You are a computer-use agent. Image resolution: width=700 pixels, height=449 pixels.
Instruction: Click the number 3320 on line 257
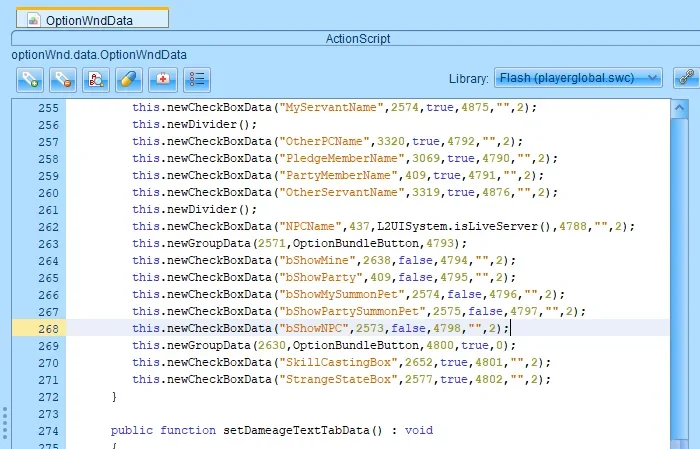391,141
